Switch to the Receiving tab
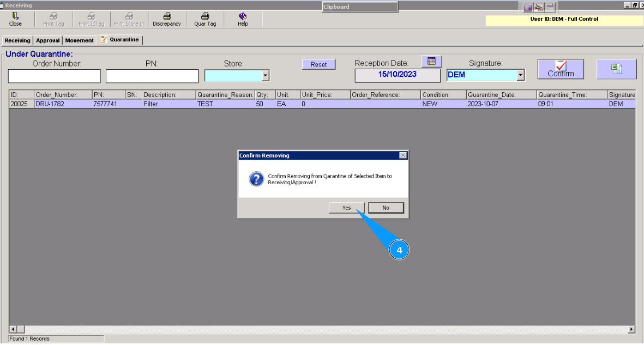 17,40
